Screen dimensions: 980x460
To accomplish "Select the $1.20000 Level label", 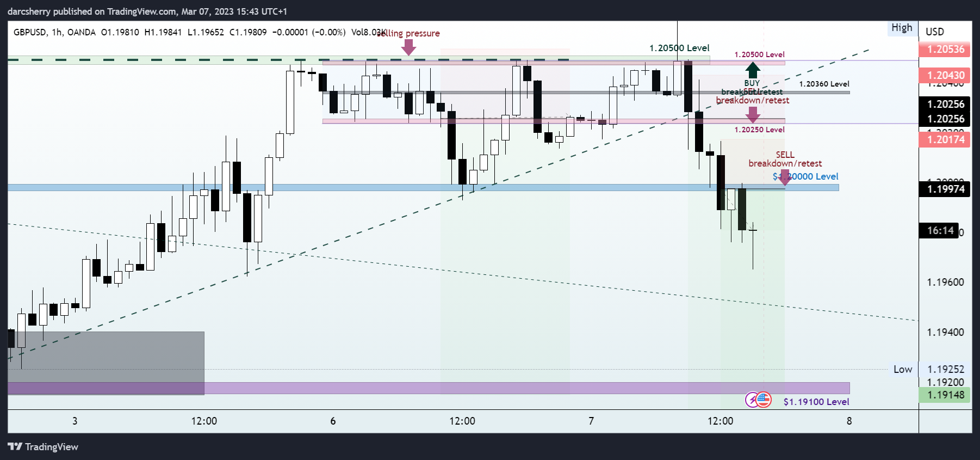I will tap(805, 176).
